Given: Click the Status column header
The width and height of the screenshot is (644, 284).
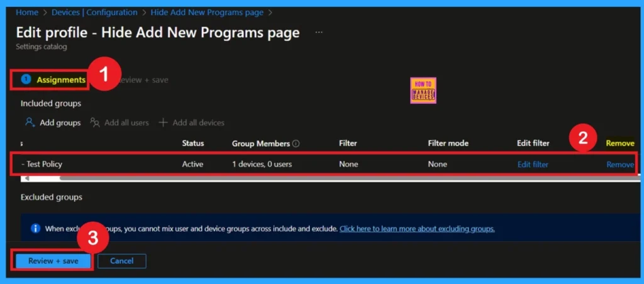Looking at the screenshot, I should click(x=193, y=143).
